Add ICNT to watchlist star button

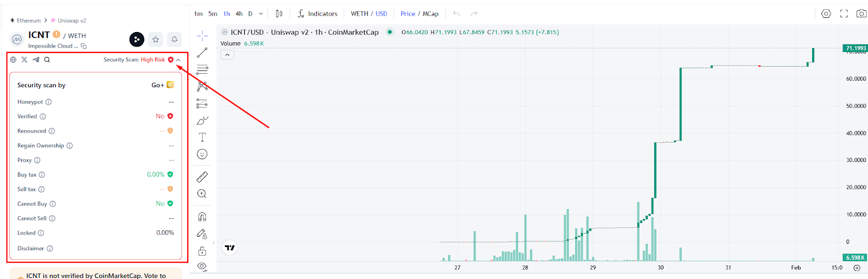156,39
